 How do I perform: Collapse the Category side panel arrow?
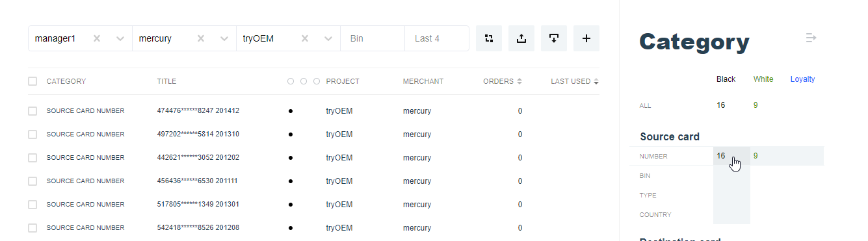point(811,38)
